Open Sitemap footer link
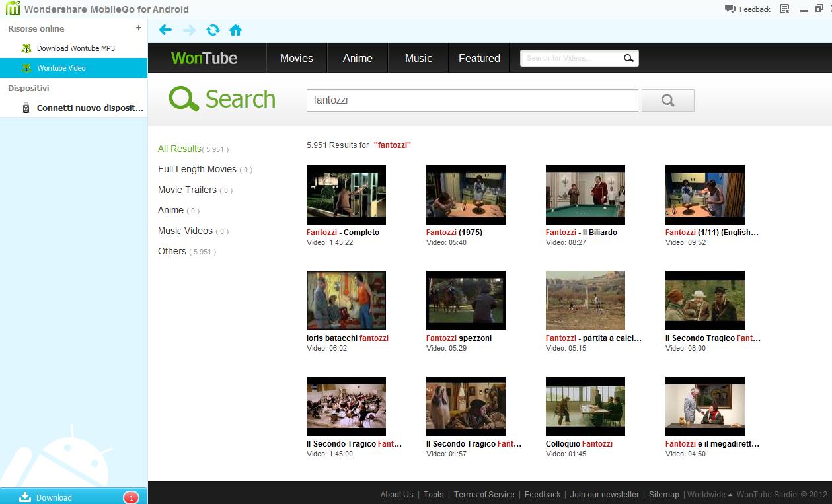This screenshot has height=504, width=832. tap(664, 494)
